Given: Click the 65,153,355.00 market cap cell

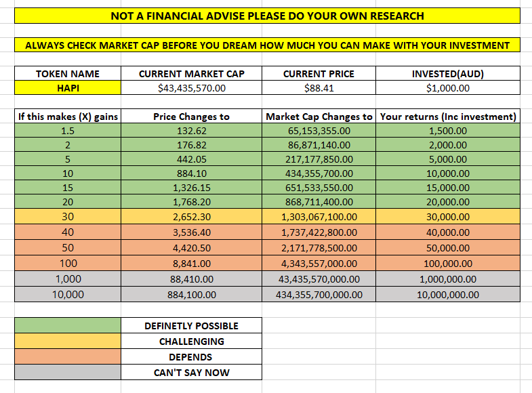Looking at the screenshot, I should pos(319,131).
